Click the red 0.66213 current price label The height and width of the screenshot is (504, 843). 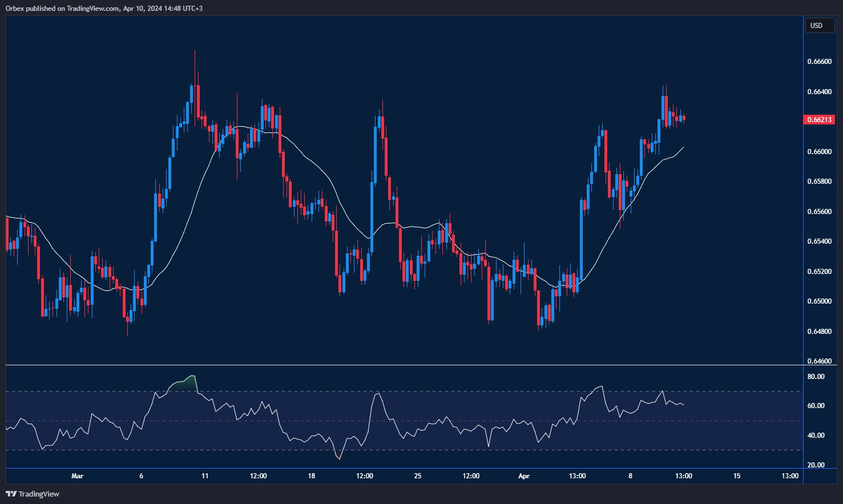[x=819, y=120]
